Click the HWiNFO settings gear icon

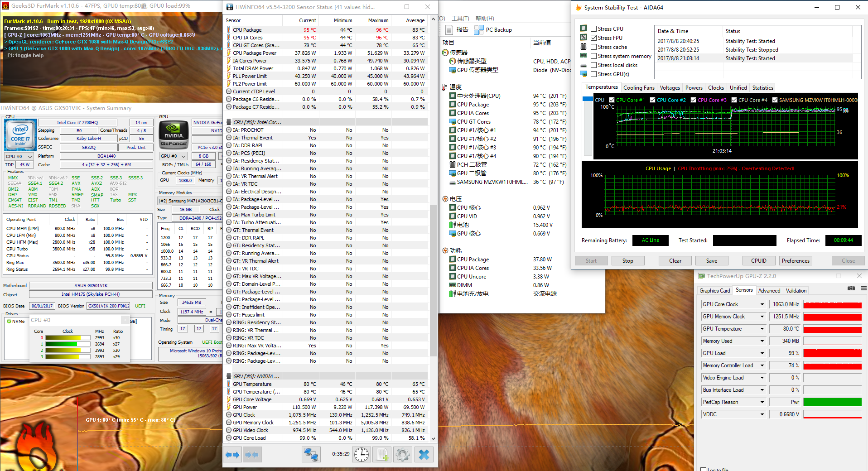point(403,454)
